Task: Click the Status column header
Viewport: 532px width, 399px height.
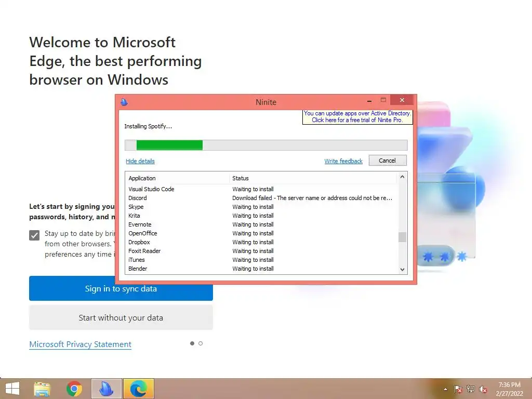Action: coord(313,178)
